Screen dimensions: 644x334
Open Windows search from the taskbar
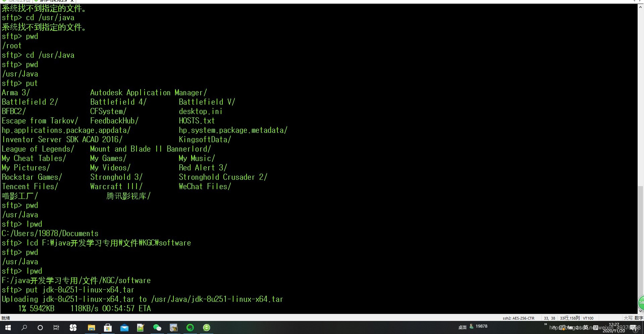[24, 328]
